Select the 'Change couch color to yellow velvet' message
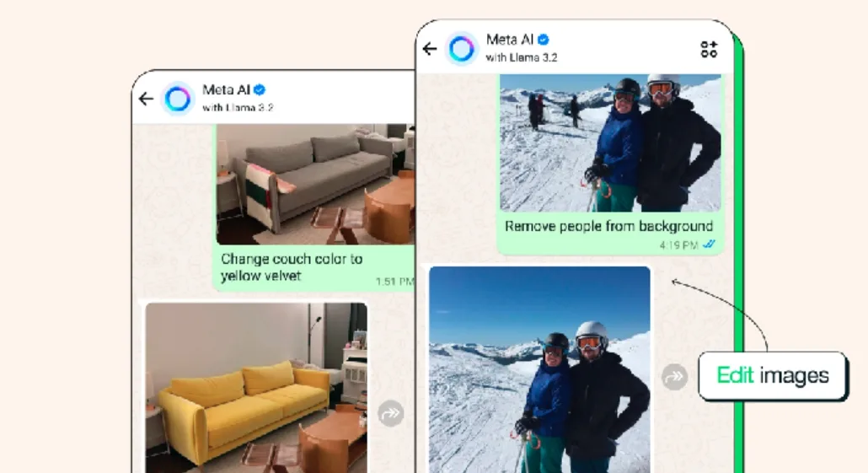The height and width of the screenshot is (473, 868). coord(292,267)
